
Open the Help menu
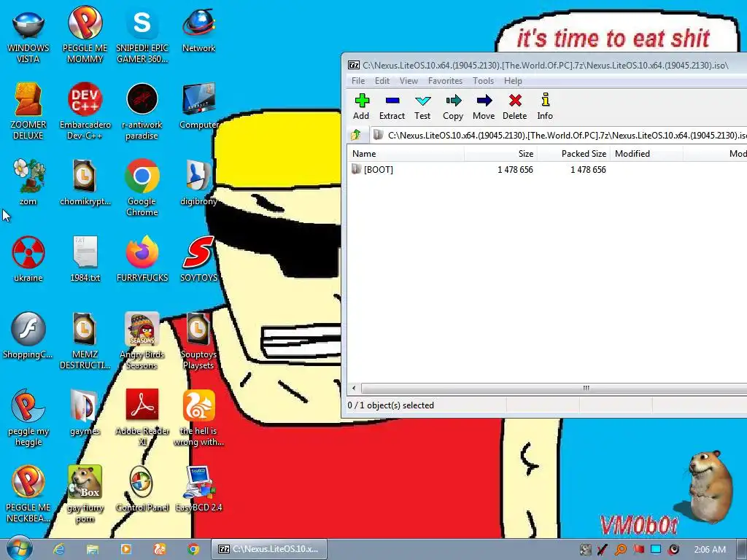click(513, 81)
